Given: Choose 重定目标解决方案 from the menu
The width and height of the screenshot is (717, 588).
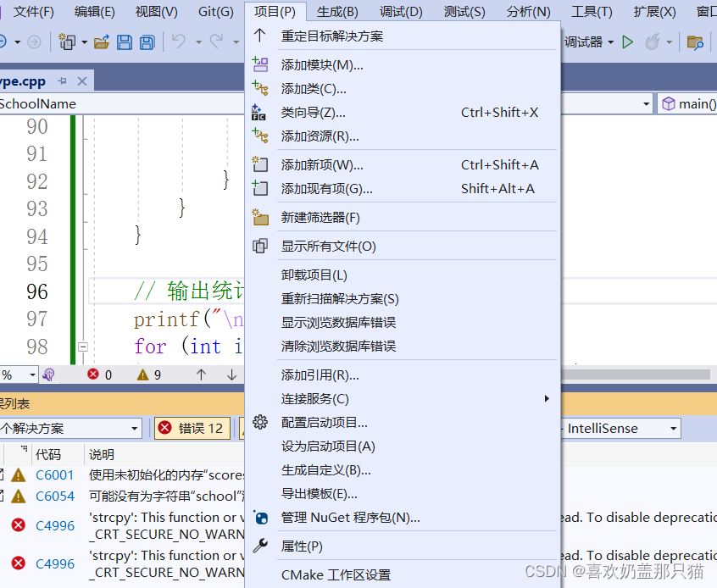Looking at the screenshot, I should click(x=403, y=36).
